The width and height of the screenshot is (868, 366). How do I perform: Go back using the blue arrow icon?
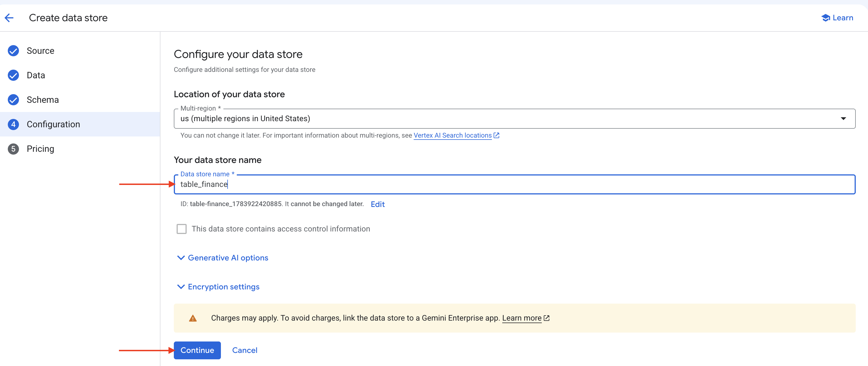9,18
